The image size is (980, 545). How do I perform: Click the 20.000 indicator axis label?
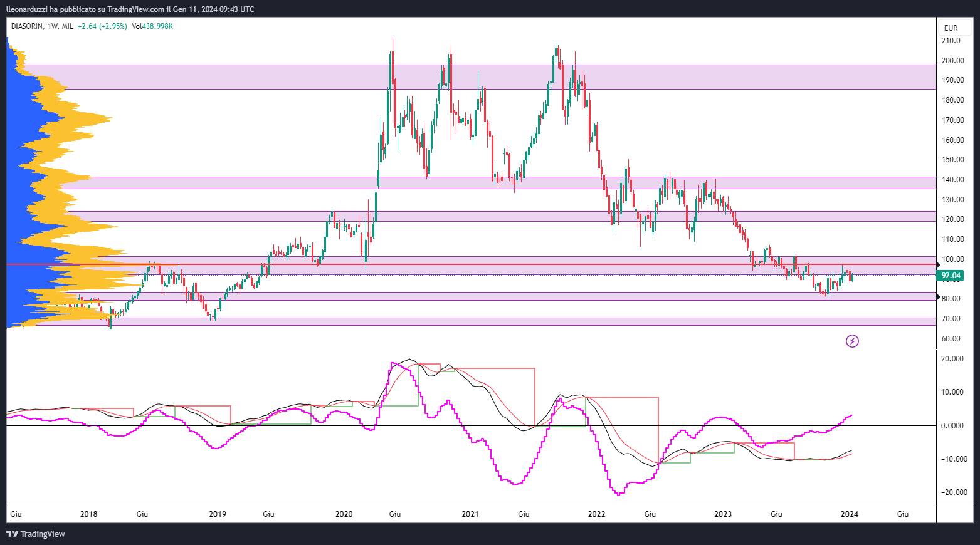tap(952, 359)
